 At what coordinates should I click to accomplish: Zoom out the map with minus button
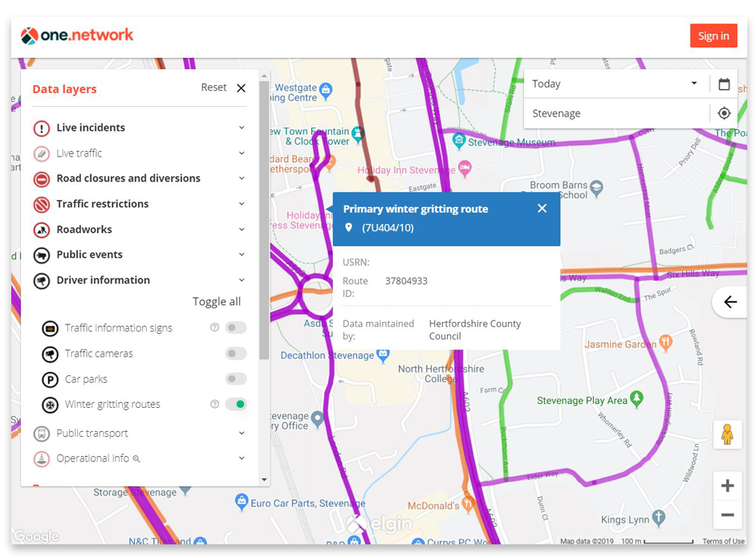pos(727,515)
